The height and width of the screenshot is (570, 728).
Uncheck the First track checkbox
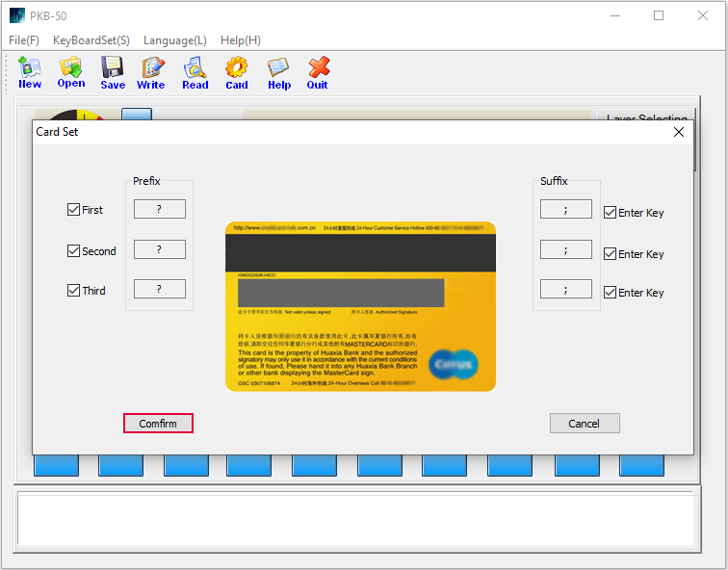[74, 210]
